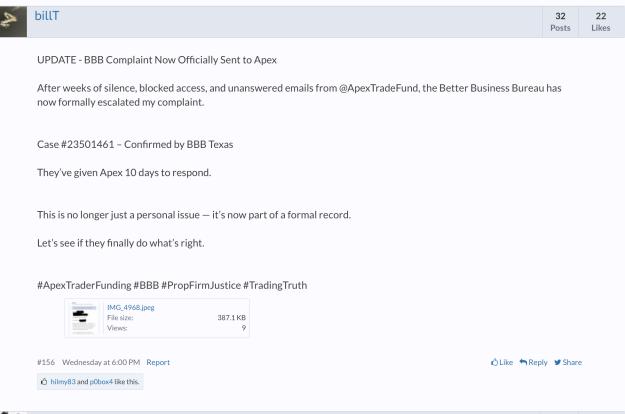Open the IMG_4968.jpeg attachment thumbnail

point(84,318)
